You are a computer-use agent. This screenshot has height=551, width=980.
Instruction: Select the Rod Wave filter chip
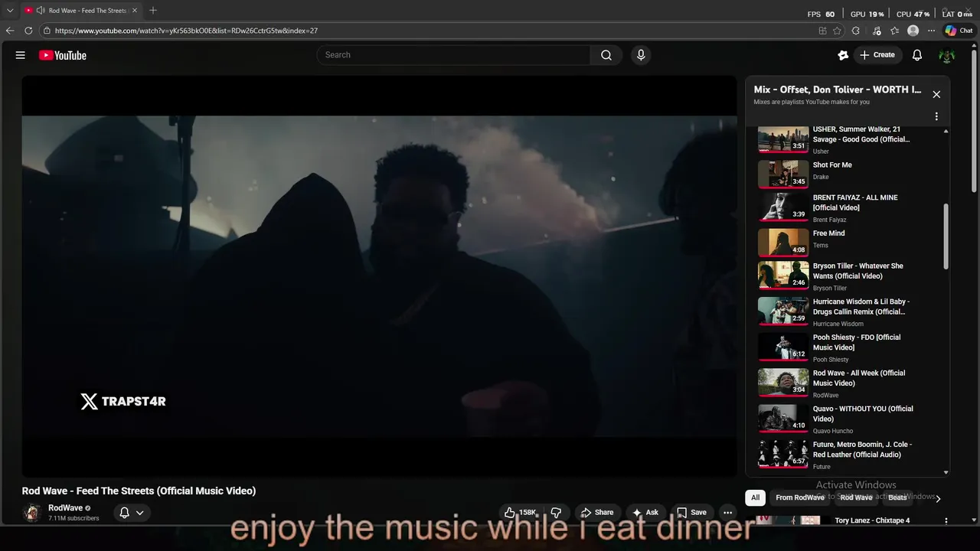pyautogui.click(x=856, y=497)
